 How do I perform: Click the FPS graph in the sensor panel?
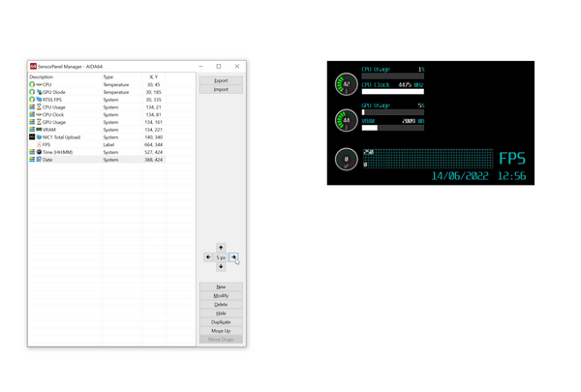[x=426, y=159]
